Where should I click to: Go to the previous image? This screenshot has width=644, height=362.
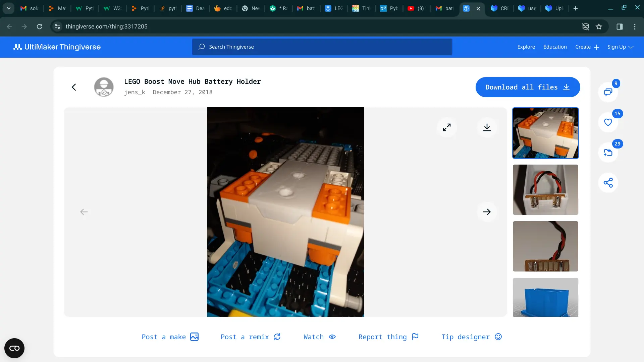point(84,212)
